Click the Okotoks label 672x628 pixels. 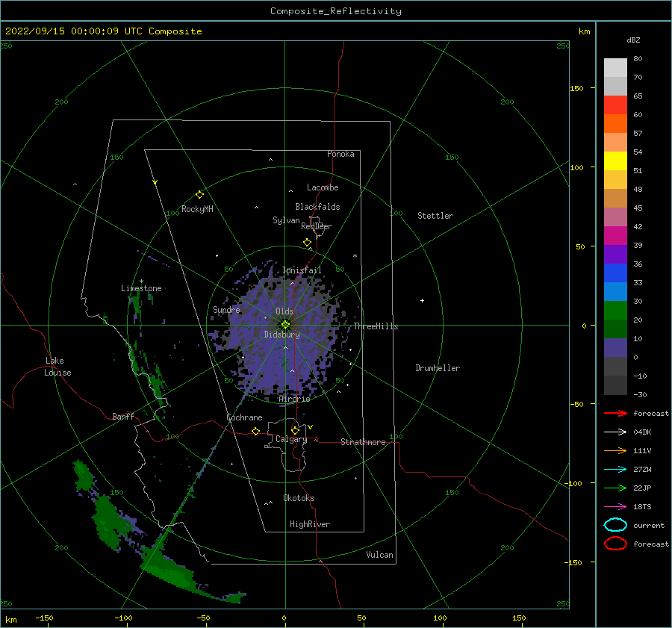[x=299, y=498]
